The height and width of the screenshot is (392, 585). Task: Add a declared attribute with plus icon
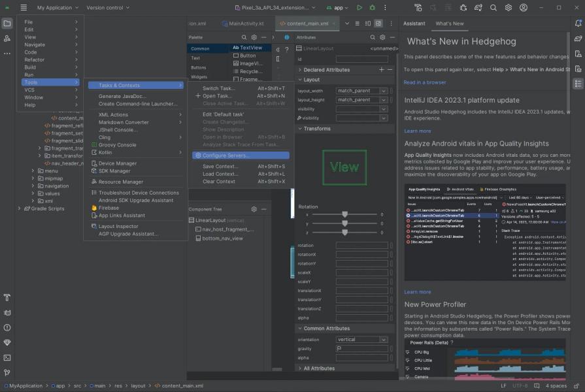(381, 70)
